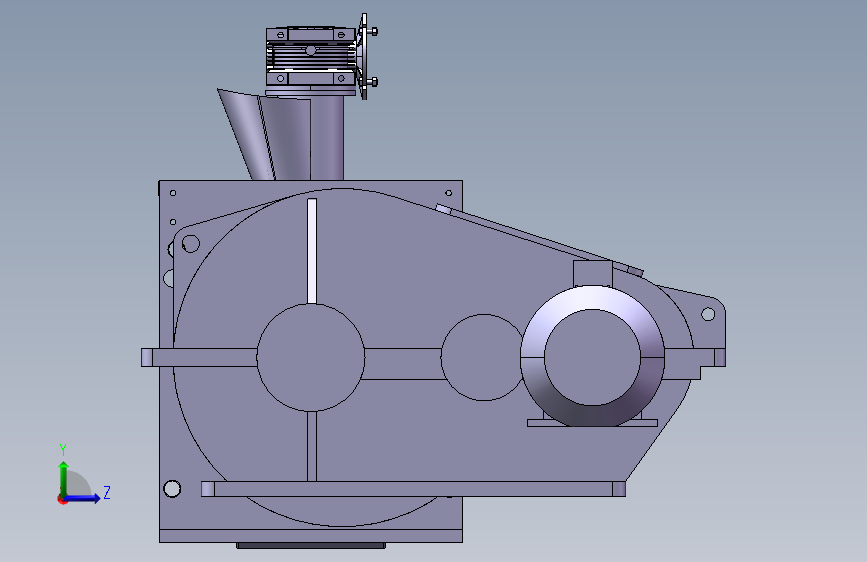Select the medium circular boss in the middle of the gearbox
Viewport: 867px width, 562px height.
[x=482, y=357]
